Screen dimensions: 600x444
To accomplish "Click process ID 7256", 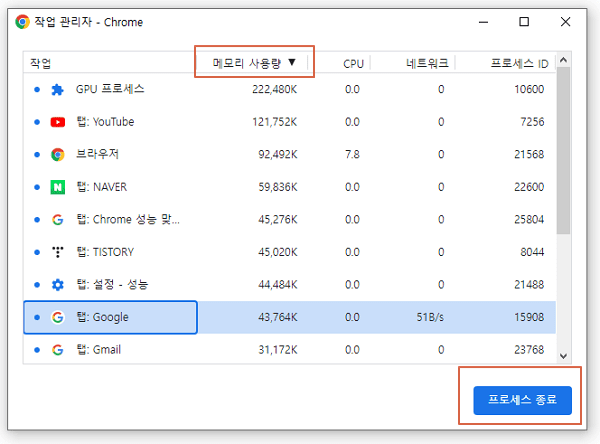I will pyautogui.click(x=532, y=122).
